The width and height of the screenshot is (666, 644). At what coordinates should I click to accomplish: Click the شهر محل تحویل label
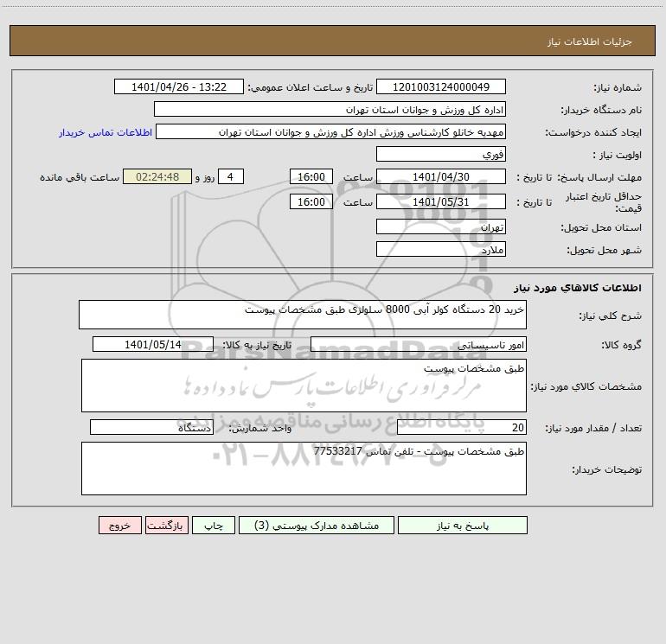point(605,251)
